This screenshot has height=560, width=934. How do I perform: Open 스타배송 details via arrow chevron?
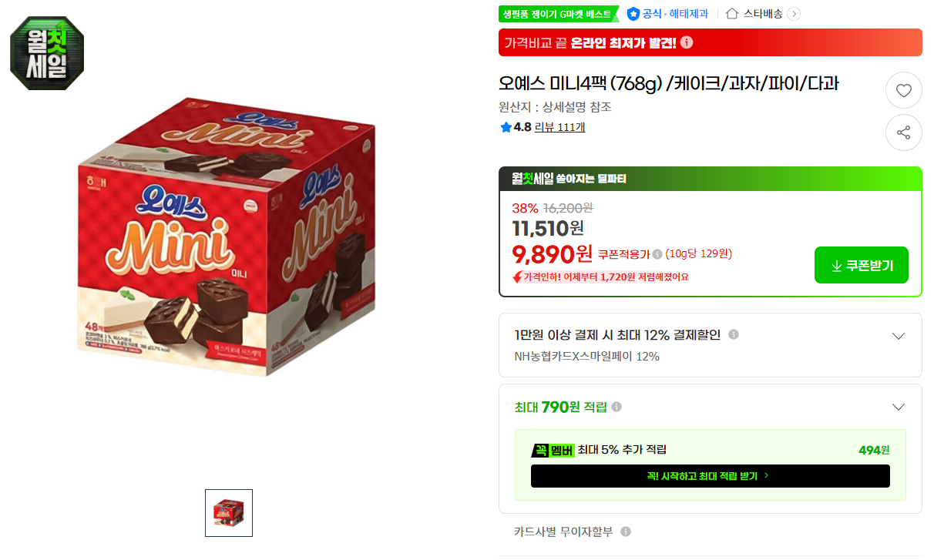[794, 14]
